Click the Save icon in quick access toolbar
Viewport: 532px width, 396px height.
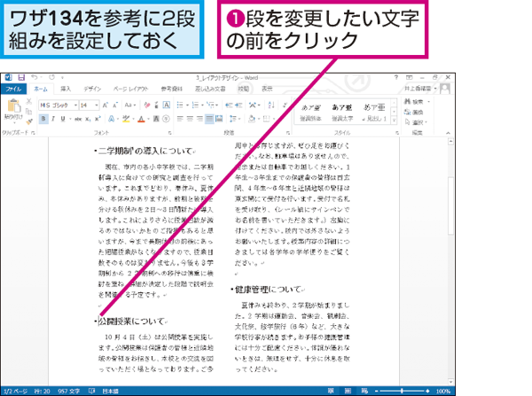point(19,79)
